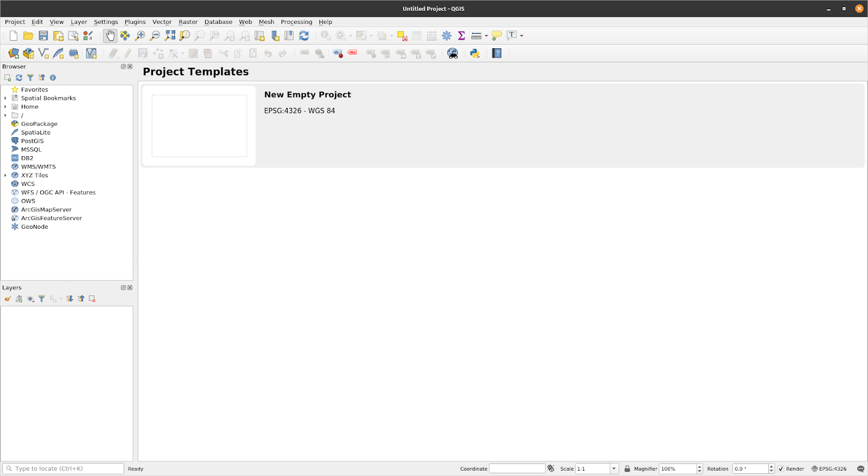This screenshot has width=868, height=476.
Task: Click New GeoPackage Layer icon
Action: click(28, 53)
